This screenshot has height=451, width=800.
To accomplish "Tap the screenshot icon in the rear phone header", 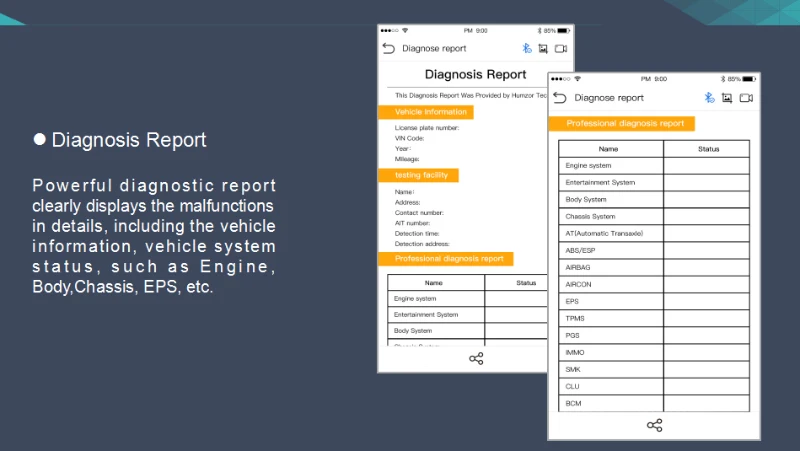I will tap(543, 48).
